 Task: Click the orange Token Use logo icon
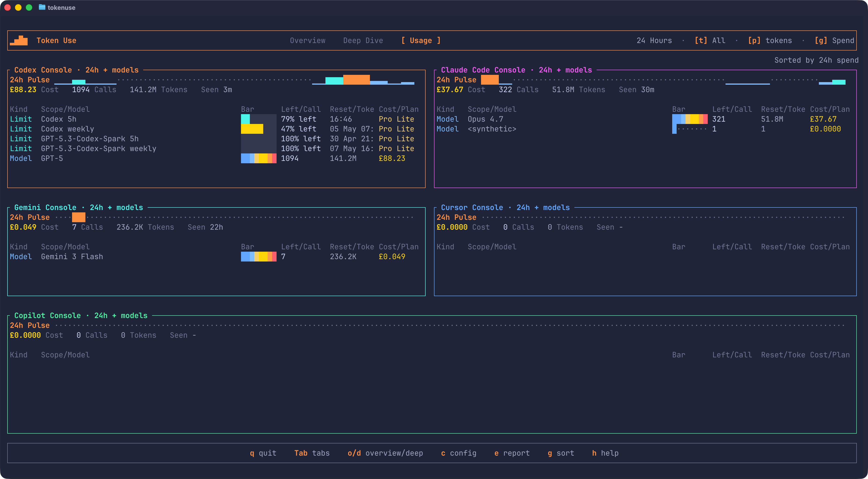19,40
